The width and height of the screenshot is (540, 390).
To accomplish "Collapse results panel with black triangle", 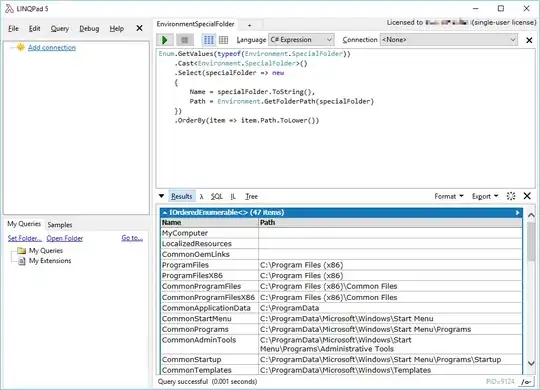I will click(x=162, y=196).
